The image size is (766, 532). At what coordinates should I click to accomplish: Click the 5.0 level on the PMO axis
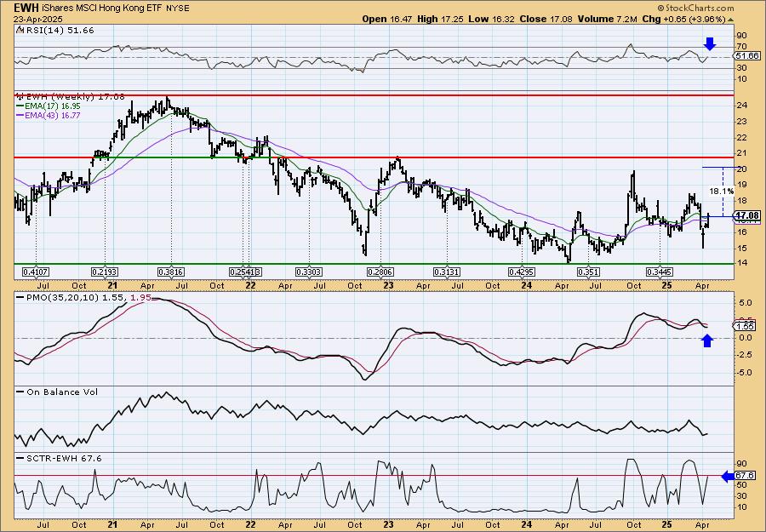(745, 303)
